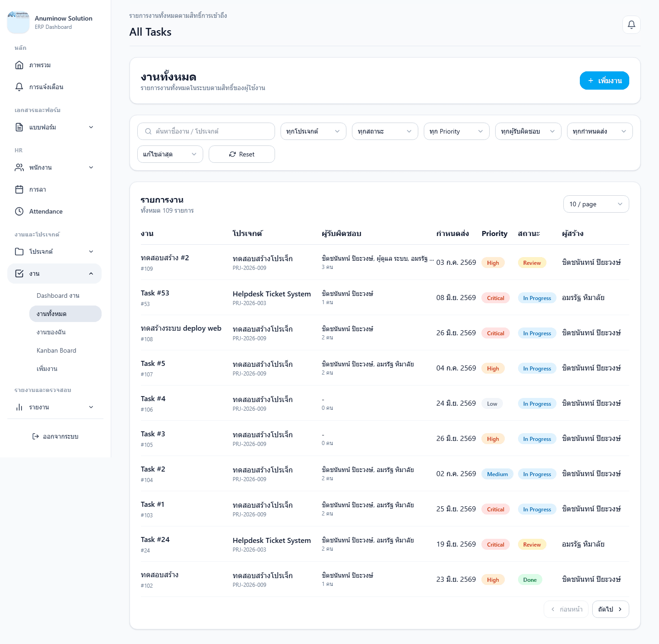Open the ทุก Priority filter dropdown

point(457,131)
